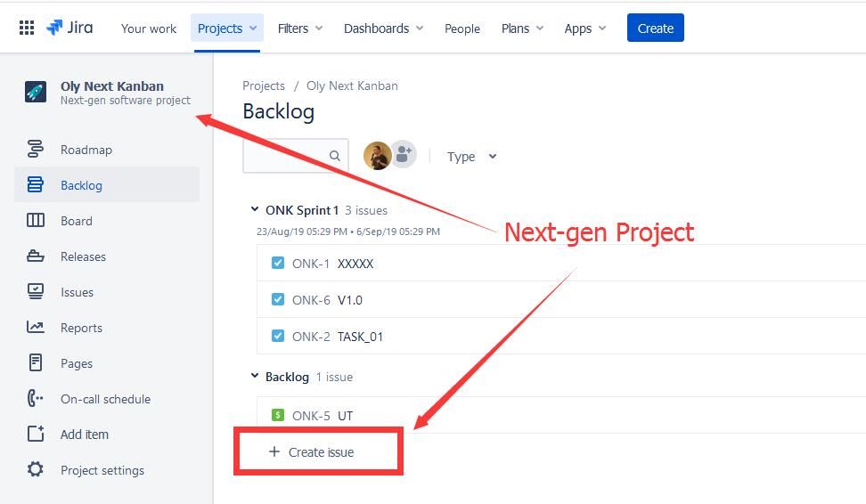This screenshot has width=866, height=504.
Task: Click the Board columns icon
Action: point(36,220)
